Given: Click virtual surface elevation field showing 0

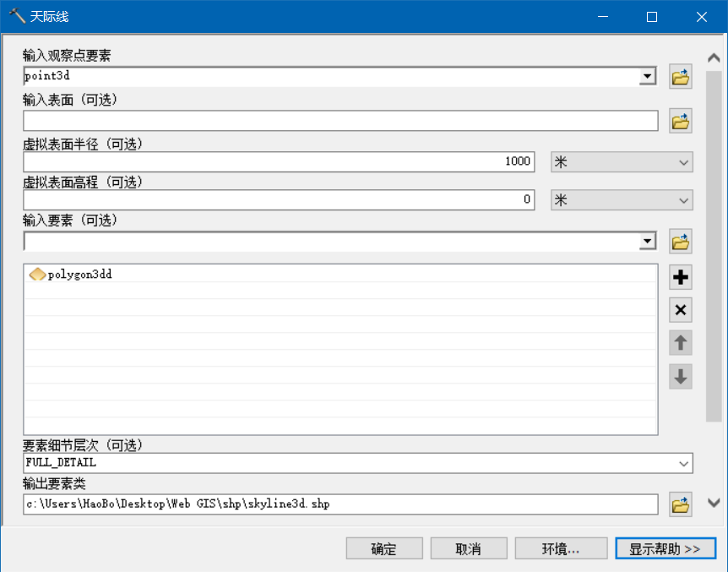Looking at the screenshot, I should click(x=279, y=199).
